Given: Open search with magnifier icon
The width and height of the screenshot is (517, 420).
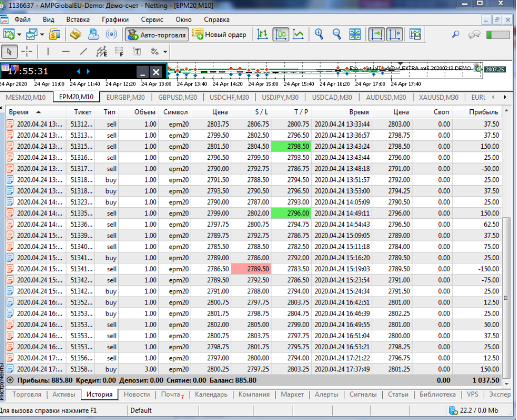Looking at the screenshot, I should (x=455, y=35).
